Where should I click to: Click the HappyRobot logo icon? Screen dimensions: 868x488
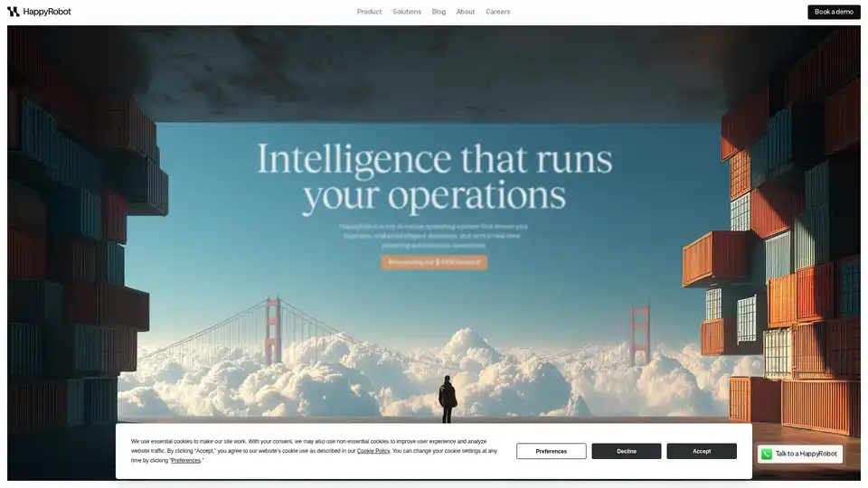13,12
